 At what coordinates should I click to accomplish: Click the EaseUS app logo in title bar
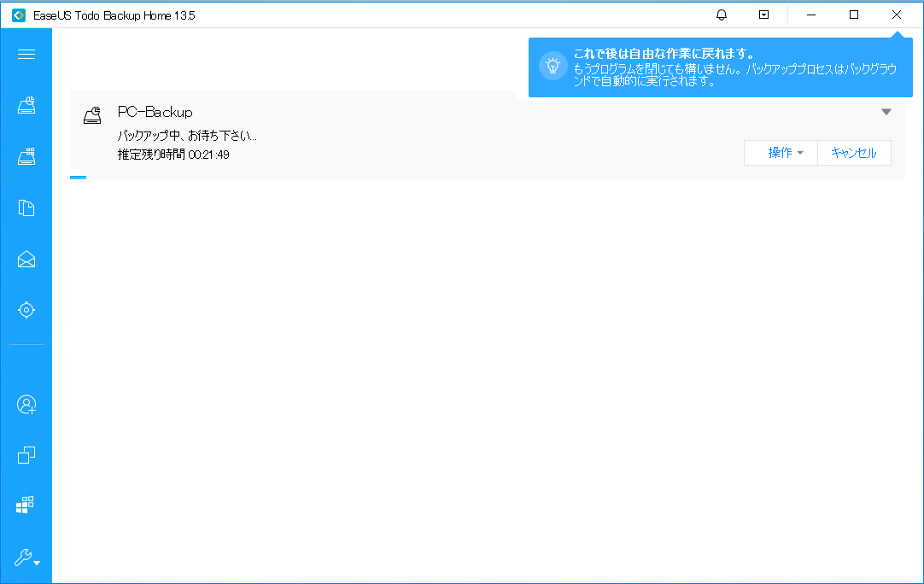pyautogui.click(x=19, y=15)
